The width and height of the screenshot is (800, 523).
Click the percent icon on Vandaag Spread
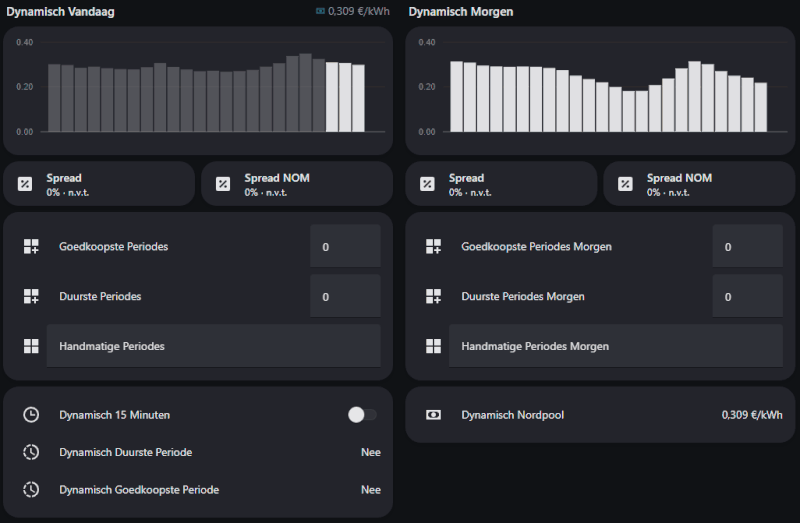pos(25,184)
